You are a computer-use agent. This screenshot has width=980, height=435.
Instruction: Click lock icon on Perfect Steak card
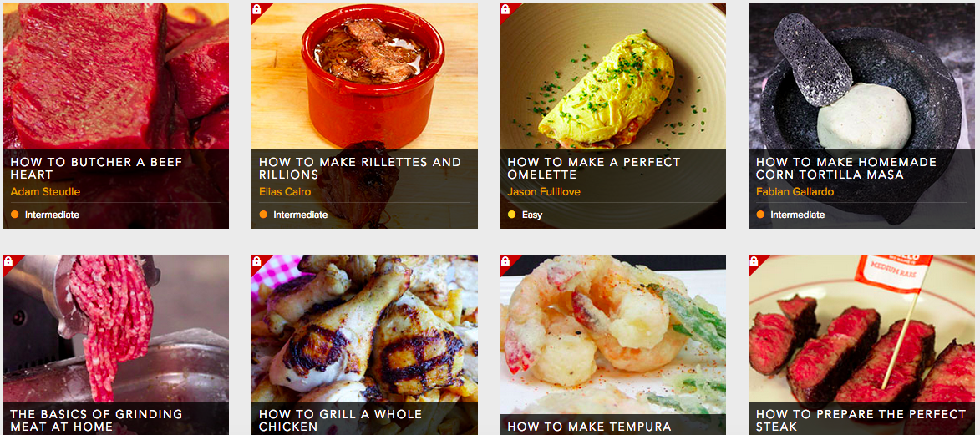tap(754, 261)
